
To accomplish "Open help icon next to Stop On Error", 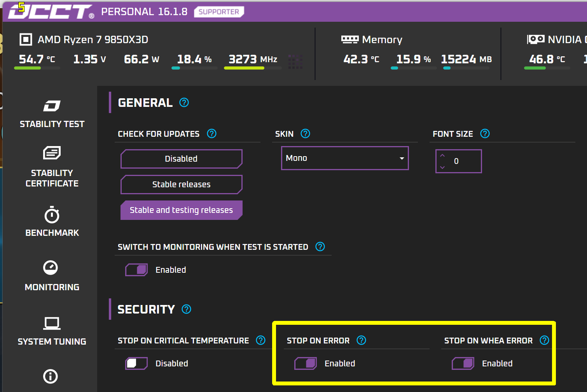I will (x=362, y=340).
